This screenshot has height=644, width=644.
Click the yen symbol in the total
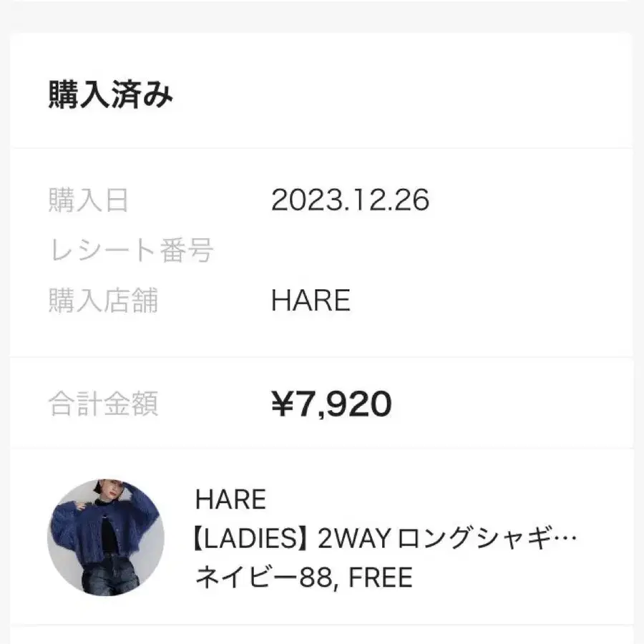click(x=280, y=404)
